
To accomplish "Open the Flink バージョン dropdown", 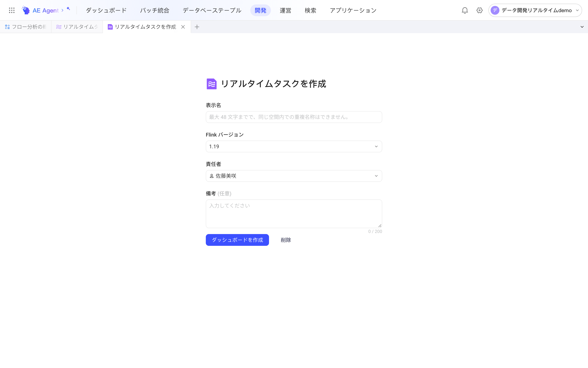I will point(294,146).
